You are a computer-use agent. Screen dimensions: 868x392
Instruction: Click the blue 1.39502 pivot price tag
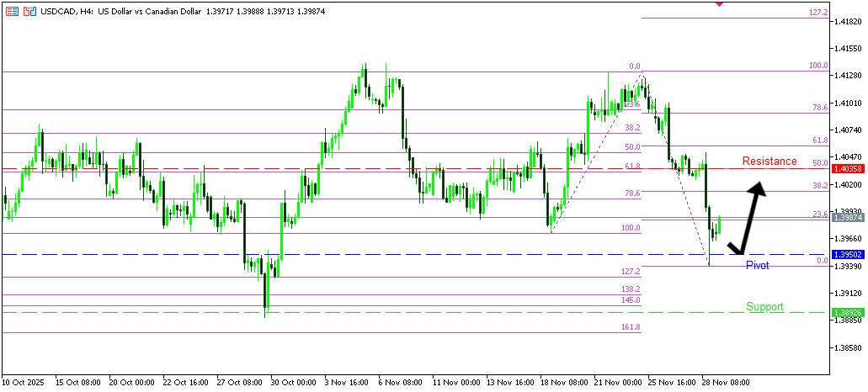point(846,254)
